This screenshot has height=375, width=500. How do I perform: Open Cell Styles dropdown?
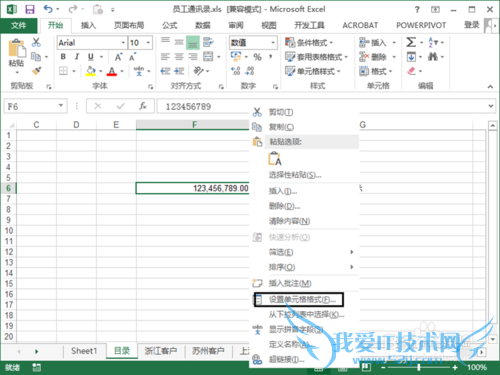[313, 71]
